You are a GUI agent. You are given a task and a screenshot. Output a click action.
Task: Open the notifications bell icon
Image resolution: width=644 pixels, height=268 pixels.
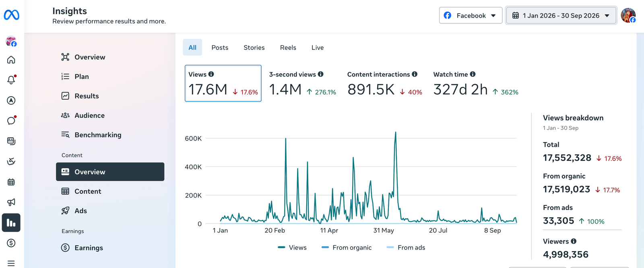(x=11, y=80)
